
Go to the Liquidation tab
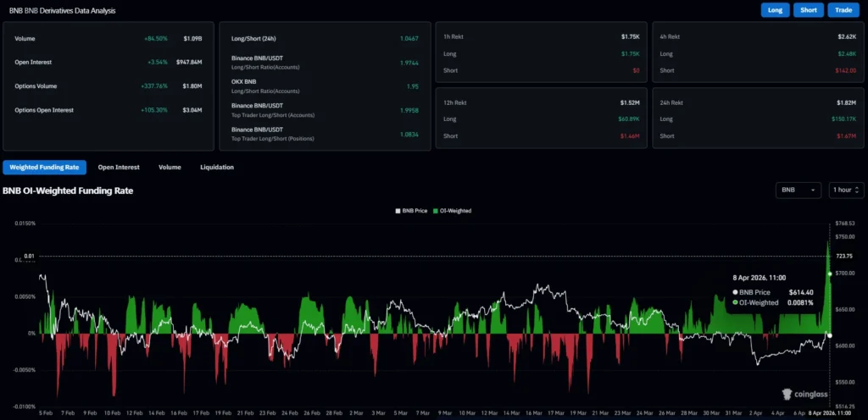217,168
